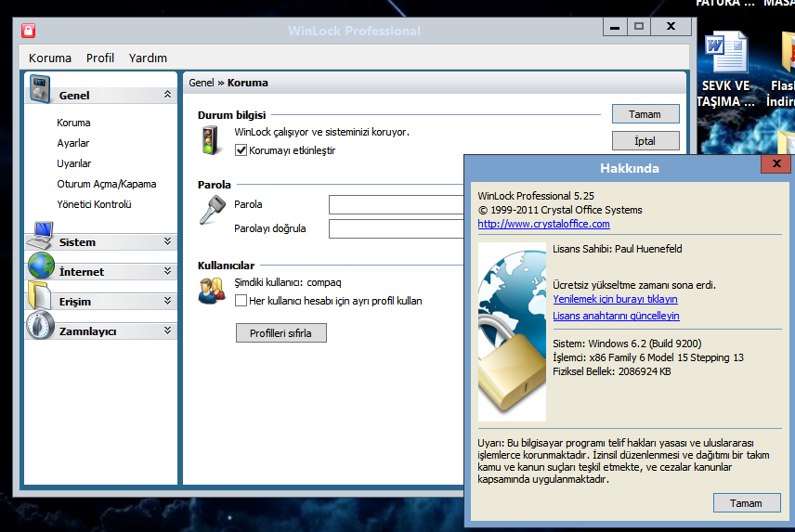The image size is (795, 532).
Task: Click Lisans anahtarını güncelleyin link
Action: click(616, 316)
